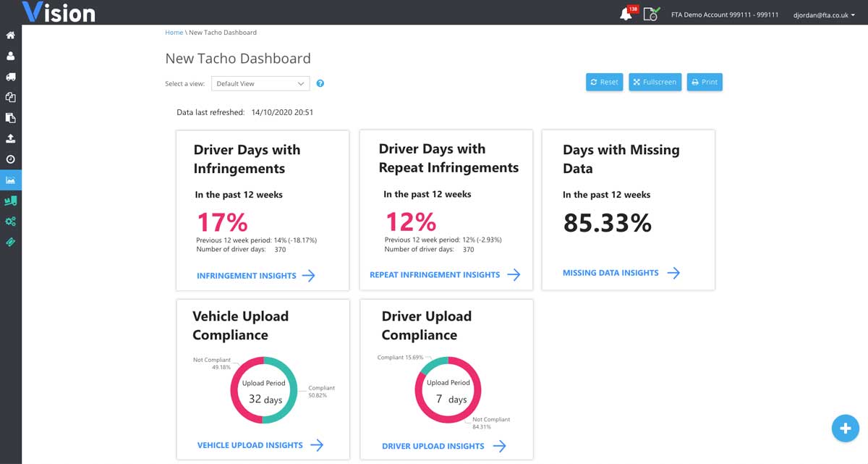
Task: Go to the Home icon in the sidebar
Action: pos(11,35)
